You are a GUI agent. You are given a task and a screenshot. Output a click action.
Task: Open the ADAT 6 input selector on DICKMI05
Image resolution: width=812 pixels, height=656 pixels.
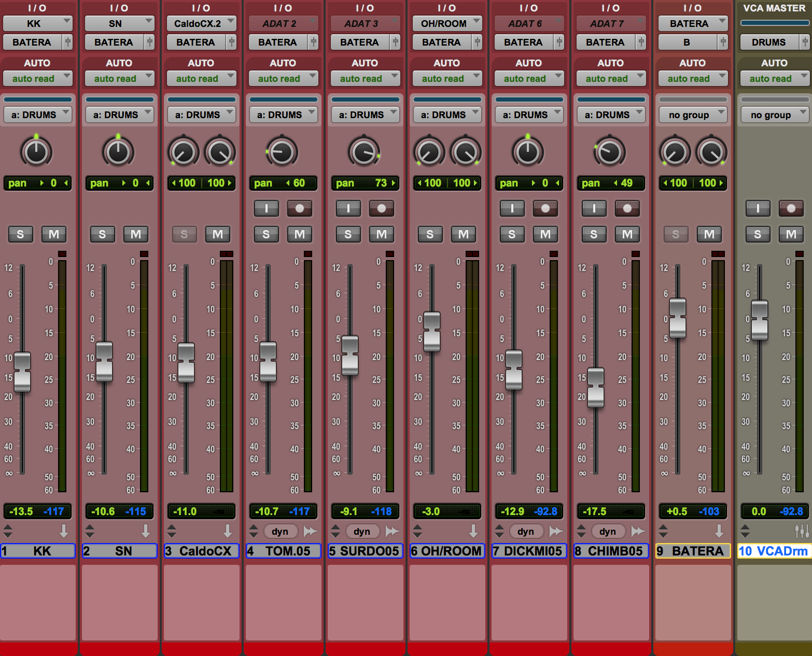pyautogui.click(x=529, y=23)
